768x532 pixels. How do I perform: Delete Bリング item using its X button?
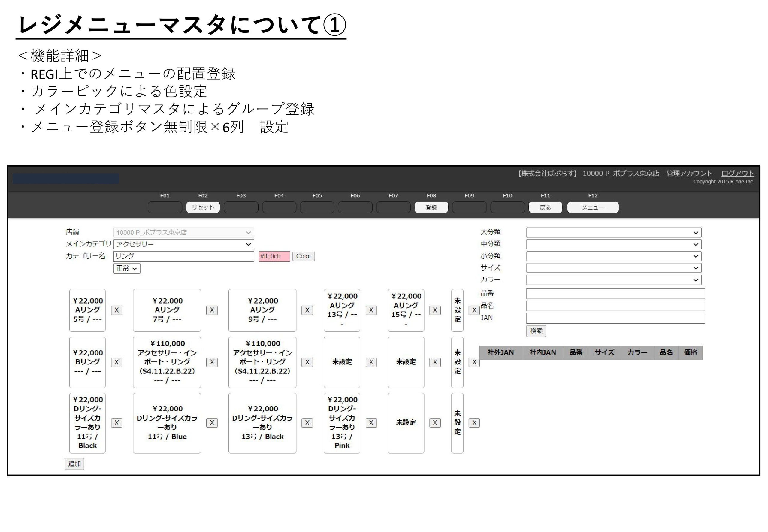pos(116,362)
